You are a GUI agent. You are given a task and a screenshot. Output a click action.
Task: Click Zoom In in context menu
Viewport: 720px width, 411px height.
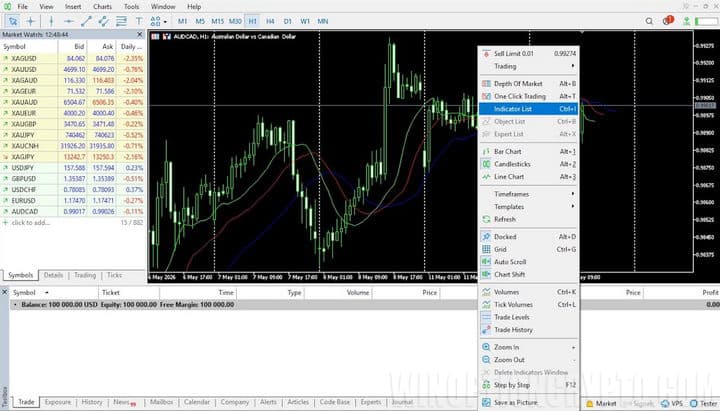(529, 347)
